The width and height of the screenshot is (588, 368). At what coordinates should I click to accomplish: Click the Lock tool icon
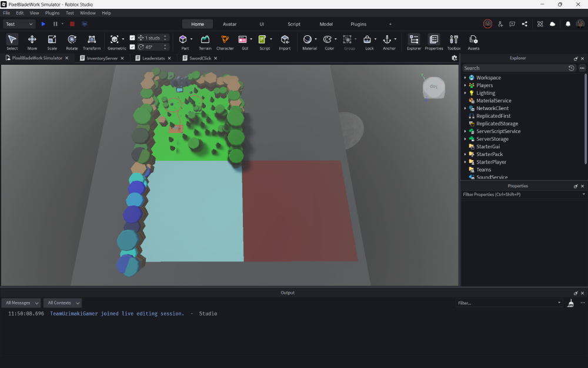367,39
